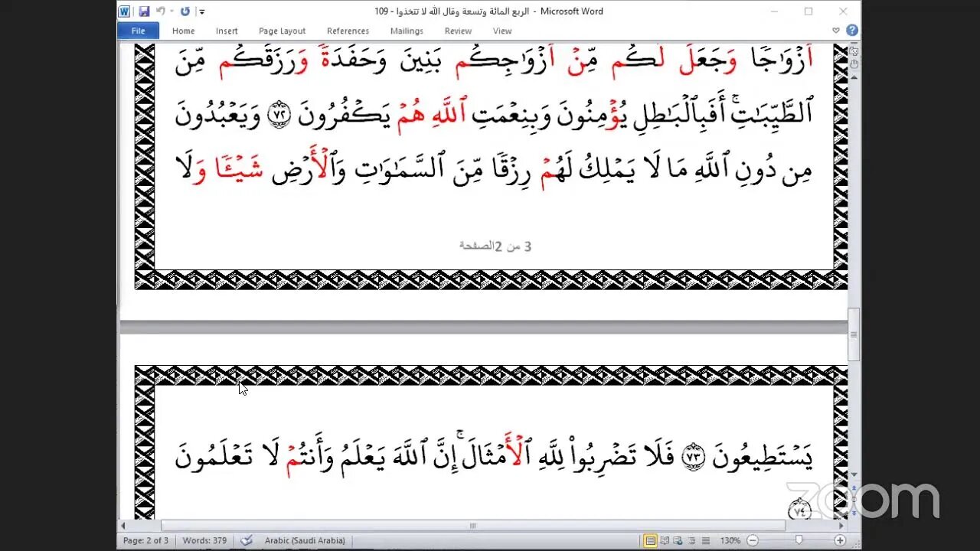This screenshot has height=551, width=980.
Task: Click the proofing errors check icon
Action: pyautogui.click(x=247, y=540)
